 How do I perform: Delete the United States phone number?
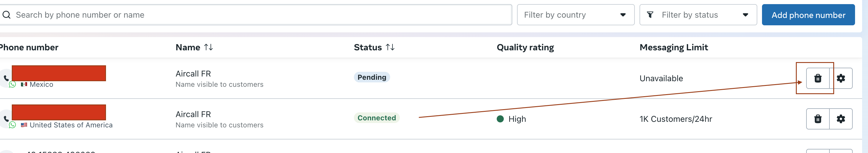818,119
